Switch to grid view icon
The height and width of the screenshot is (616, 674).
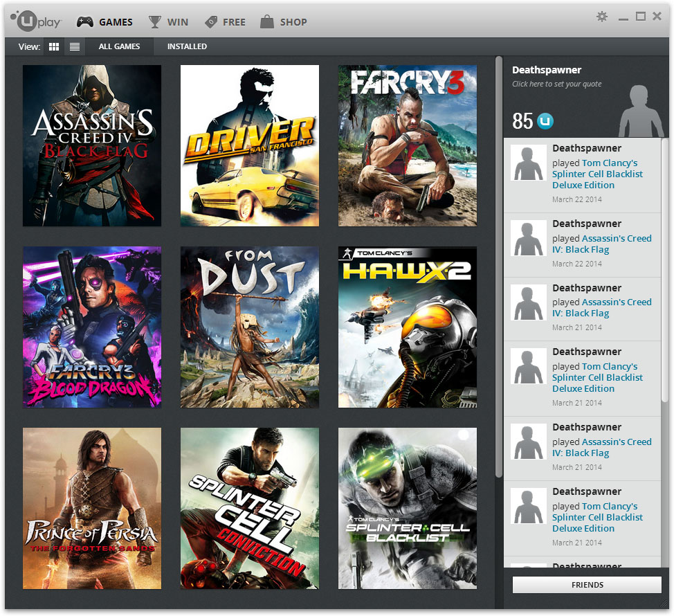pyautogui.click(x=54, y=46)
